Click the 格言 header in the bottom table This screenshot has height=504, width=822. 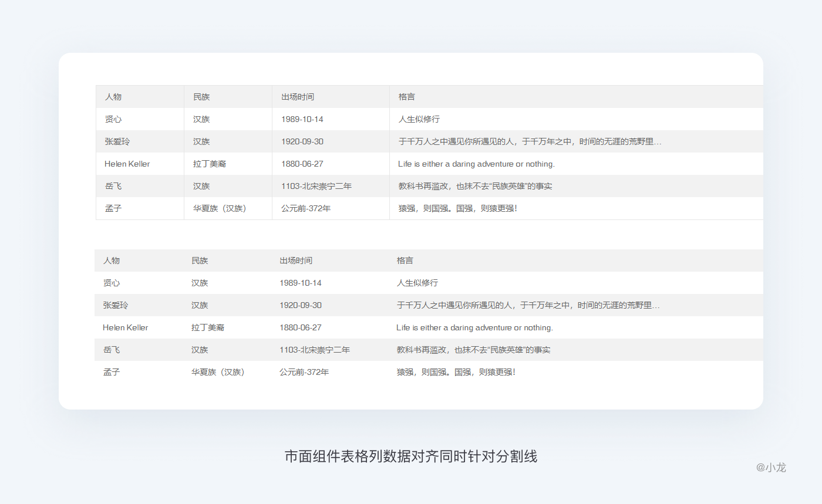click(405, 261)
